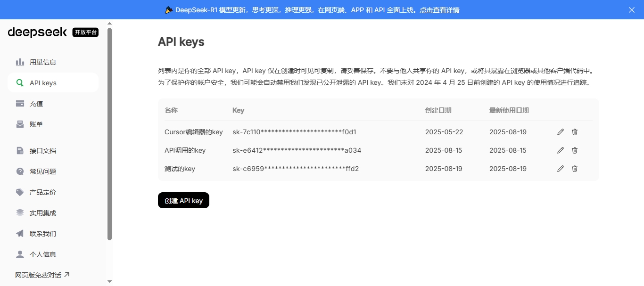Click the 账单 inbox icon
The image size is (644, 286).
pos(20,124)
